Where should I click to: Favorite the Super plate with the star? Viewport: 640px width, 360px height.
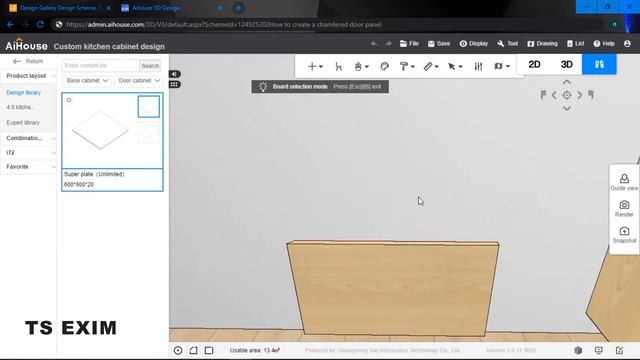(x=69, y=100)
